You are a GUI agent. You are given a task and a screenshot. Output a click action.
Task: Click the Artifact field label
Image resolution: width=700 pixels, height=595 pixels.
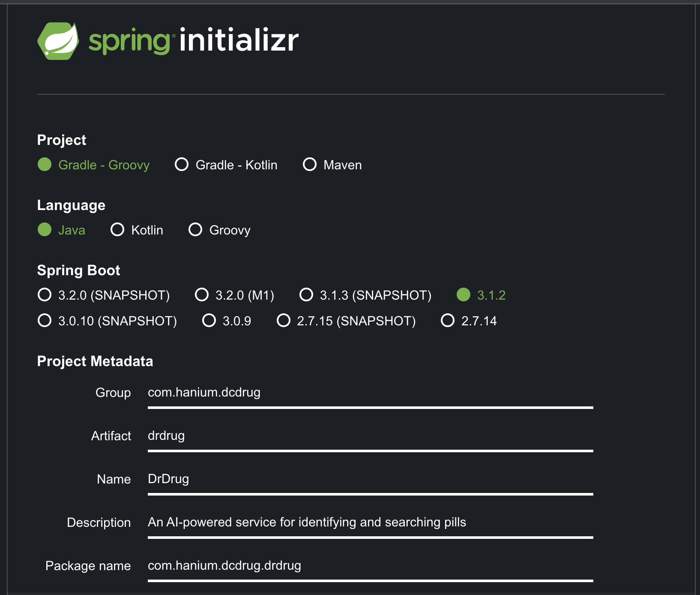(x=111, y=436)
